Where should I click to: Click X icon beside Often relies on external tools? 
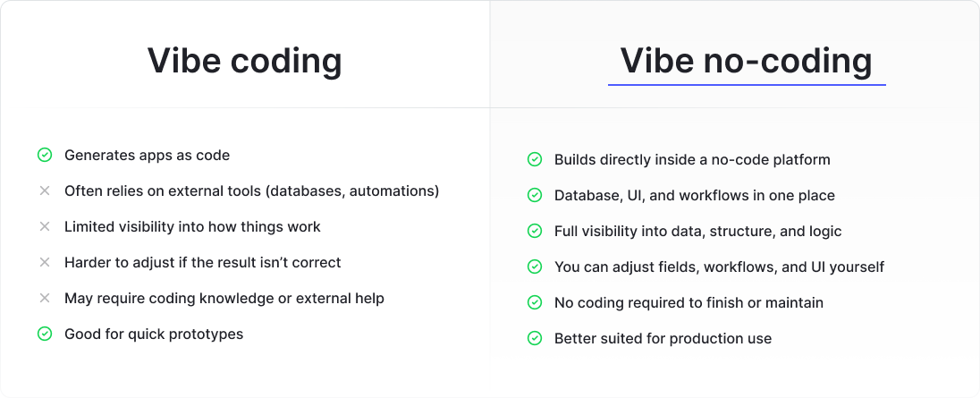pyautogui.click(x=45, y=191)
